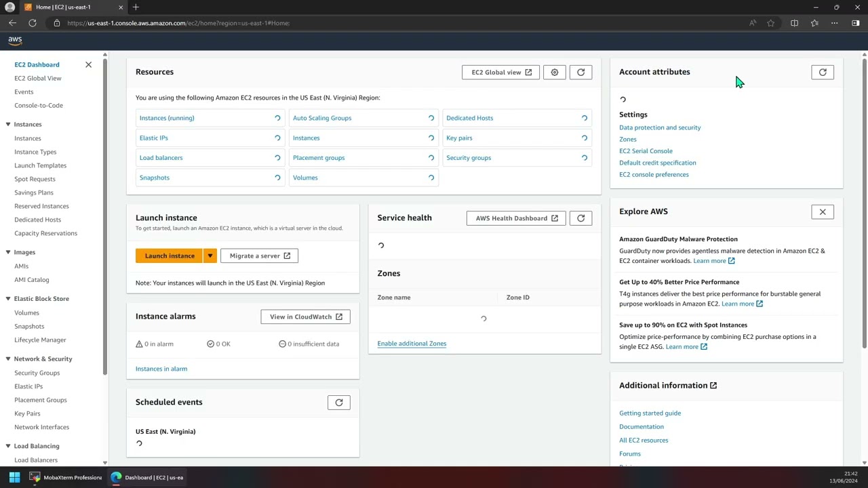Image resolution: width=868 pixels, height=488 pixels.
Task: Click the site info lock icon
Action: pyautogui.click(x=57, y=23)
